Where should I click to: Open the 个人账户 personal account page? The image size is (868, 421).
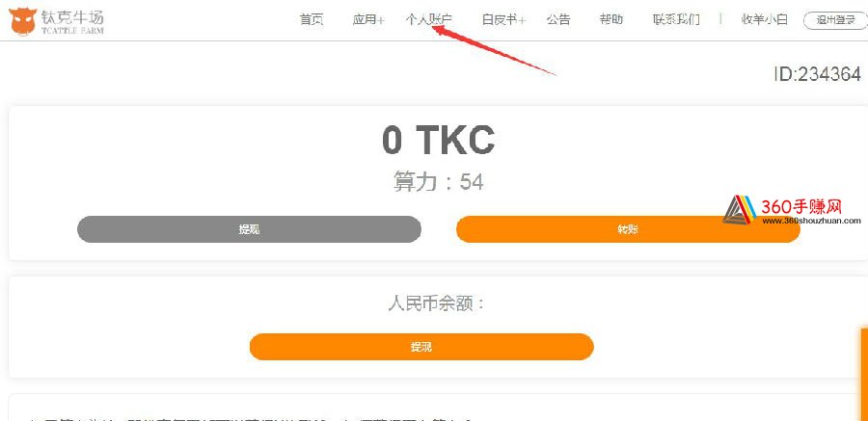[x=428, y=20]
